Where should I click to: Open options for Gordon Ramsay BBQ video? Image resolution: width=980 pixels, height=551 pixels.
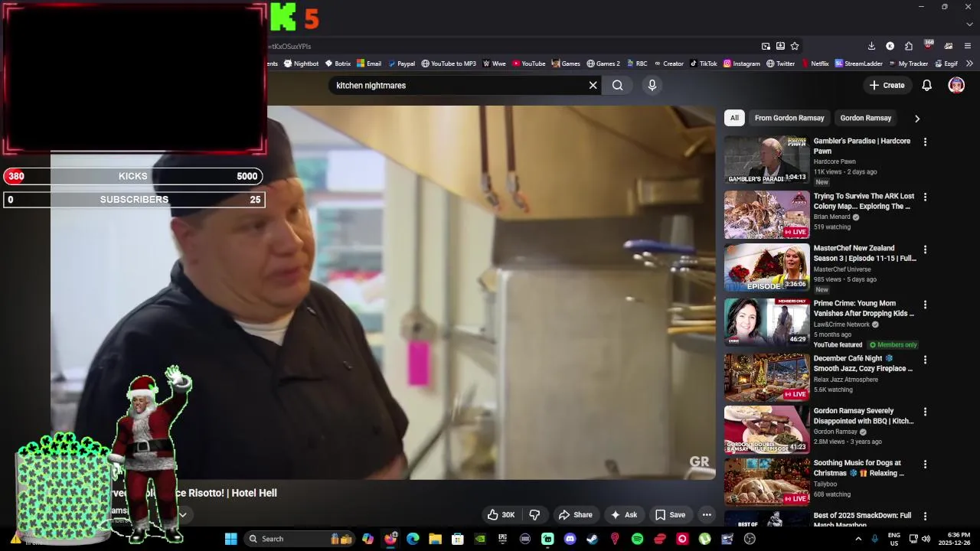point(925,412)
